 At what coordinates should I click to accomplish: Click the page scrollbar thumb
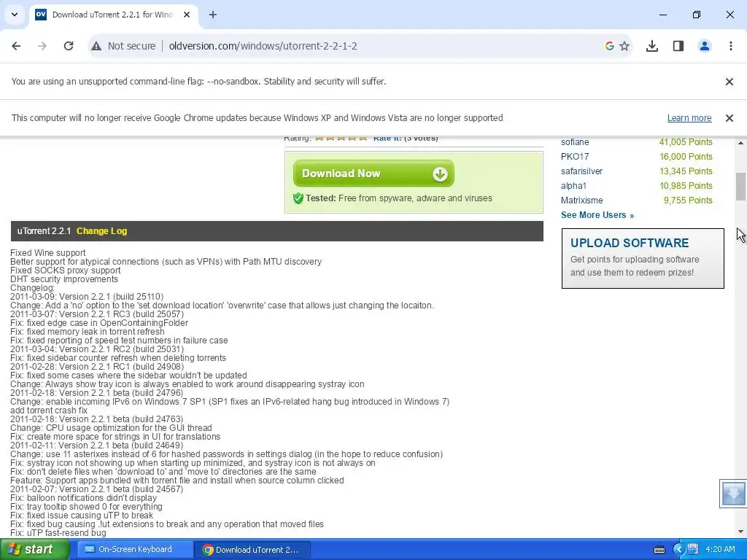point(741,187)
